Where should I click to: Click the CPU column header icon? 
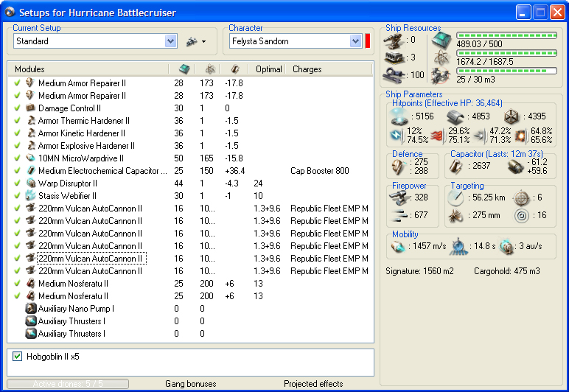point(183,69)
